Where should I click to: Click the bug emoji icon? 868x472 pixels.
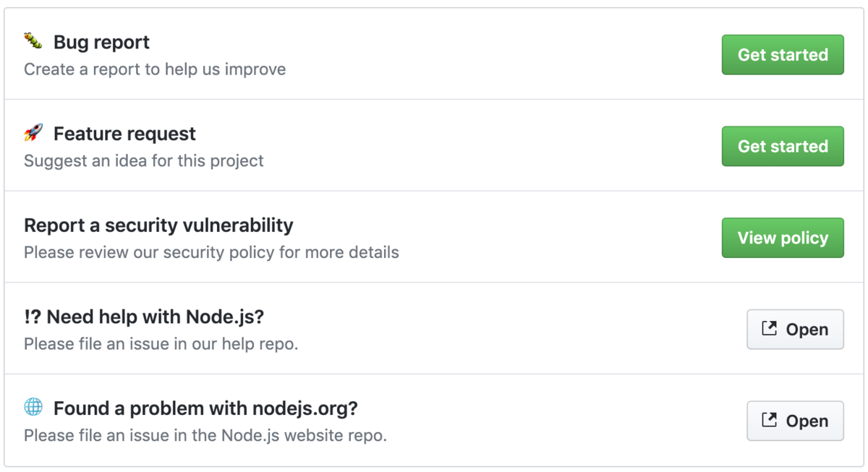pyautogui.click(x=33, y=41)
